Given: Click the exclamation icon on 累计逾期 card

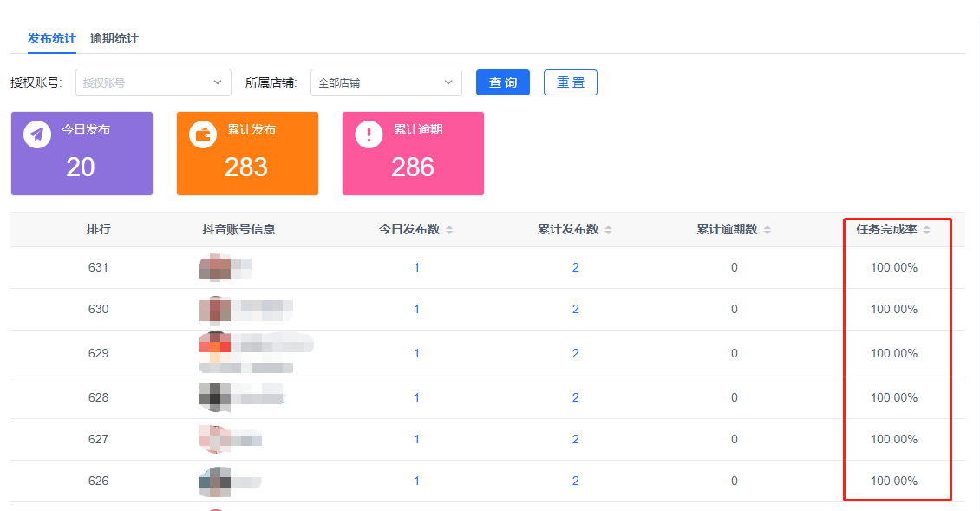Looking at the screenshot, I should tap(369, 134).
